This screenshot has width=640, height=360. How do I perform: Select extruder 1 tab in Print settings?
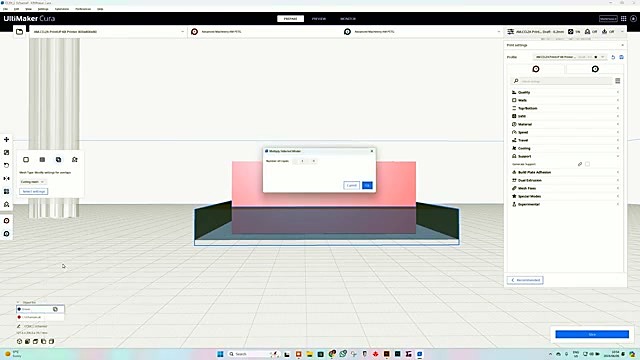coord(536,69)
